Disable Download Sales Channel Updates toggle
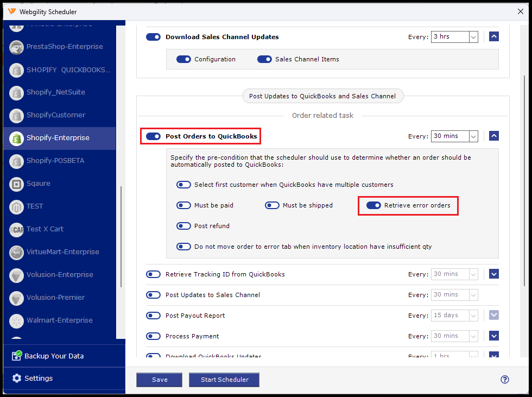The height and width of the screenshot is (397, 532). click(x=153, y=36)
